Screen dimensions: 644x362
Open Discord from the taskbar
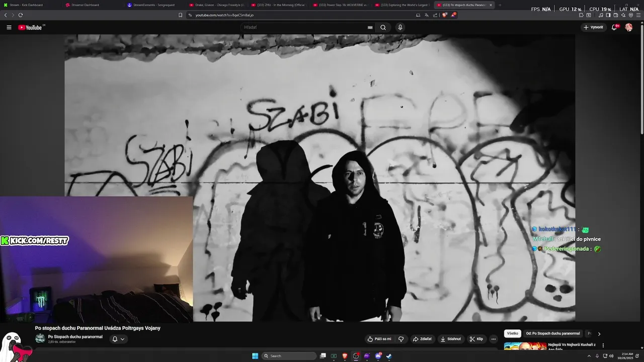coord(378,356)
